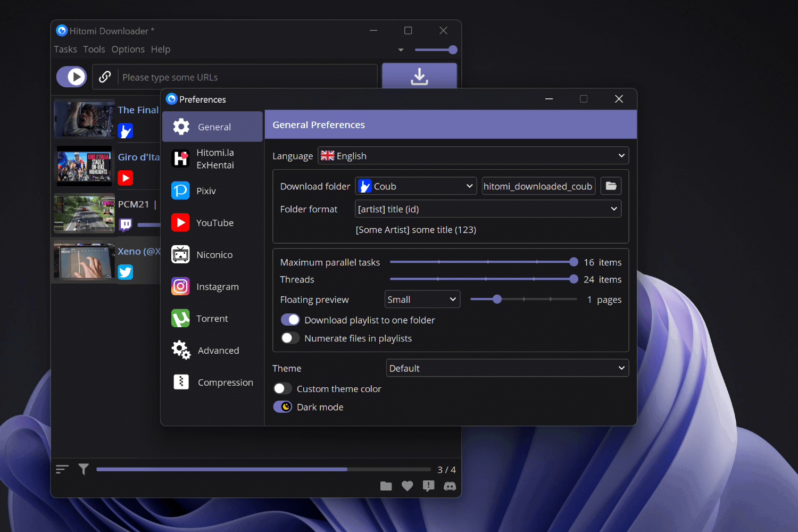Browse for download folder with folder icon

[x=611, y=186]
